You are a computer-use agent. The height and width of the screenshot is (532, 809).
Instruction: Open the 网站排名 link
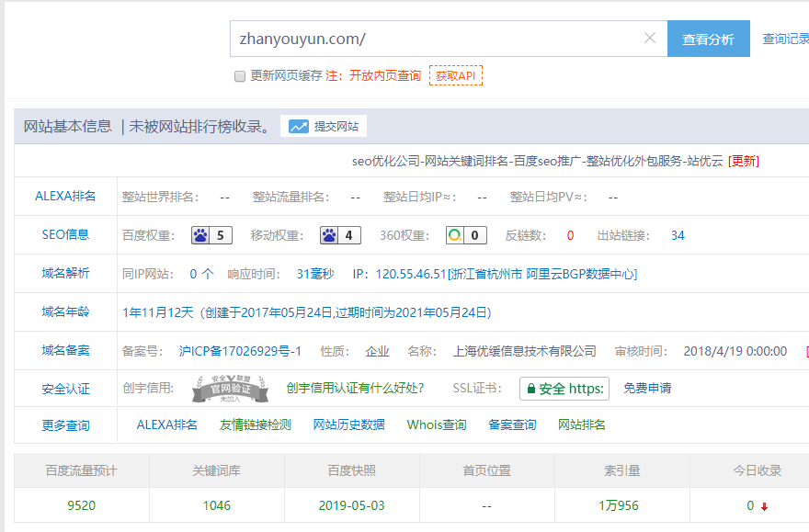581,424
